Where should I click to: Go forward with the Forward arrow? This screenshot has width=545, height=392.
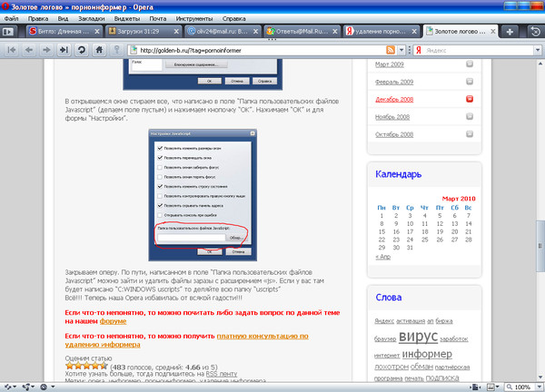[46, 50]
